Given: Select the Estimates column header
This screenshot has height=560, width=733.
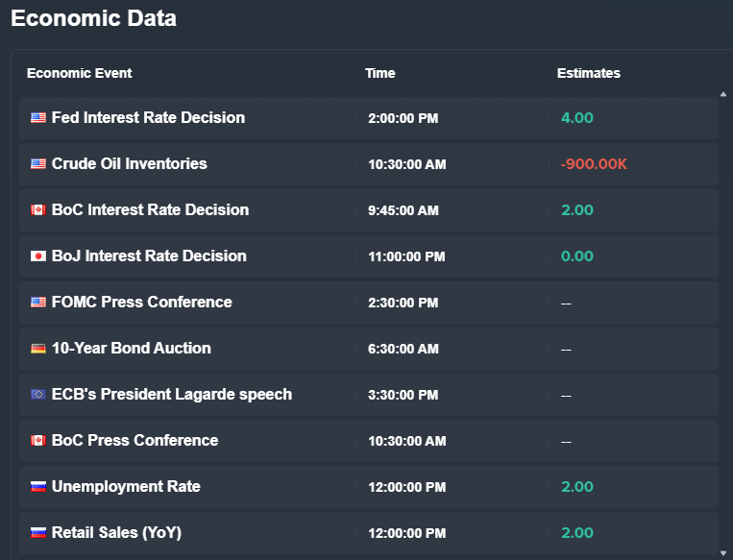Looking at the screenshot, I should [x=589, y=73].
